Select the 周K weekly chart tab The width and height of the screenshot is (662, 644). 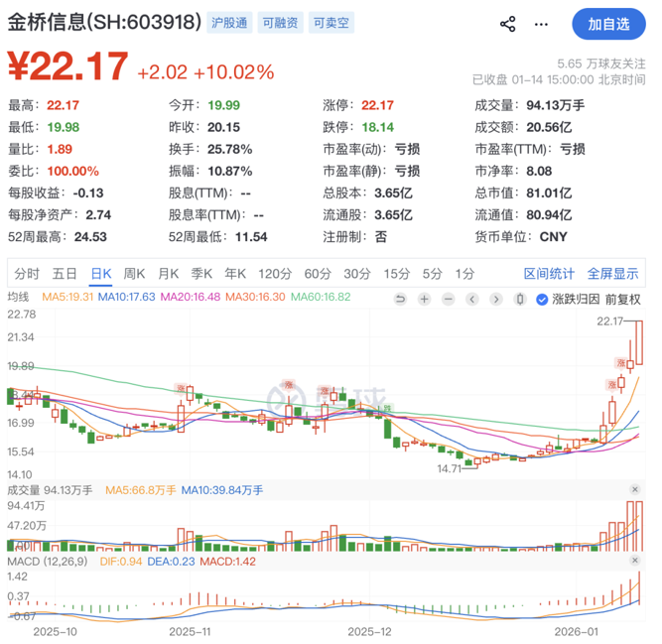point(134,273)
